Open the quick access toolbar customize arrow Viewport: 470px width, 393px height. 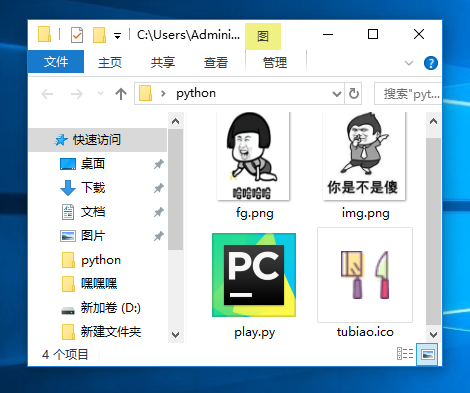tap(117, 36)
